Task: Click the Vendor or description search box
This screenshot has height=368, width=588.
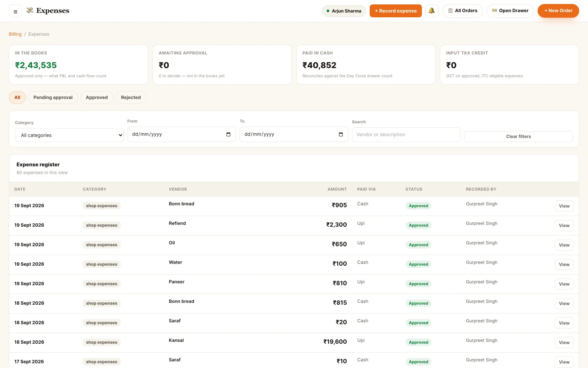Action: coord(406,135)
